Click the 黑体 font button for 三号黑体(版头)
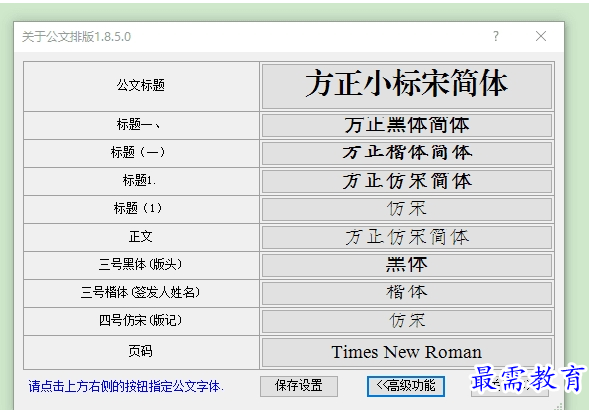 pyautogui.click(x=407, y=265)
